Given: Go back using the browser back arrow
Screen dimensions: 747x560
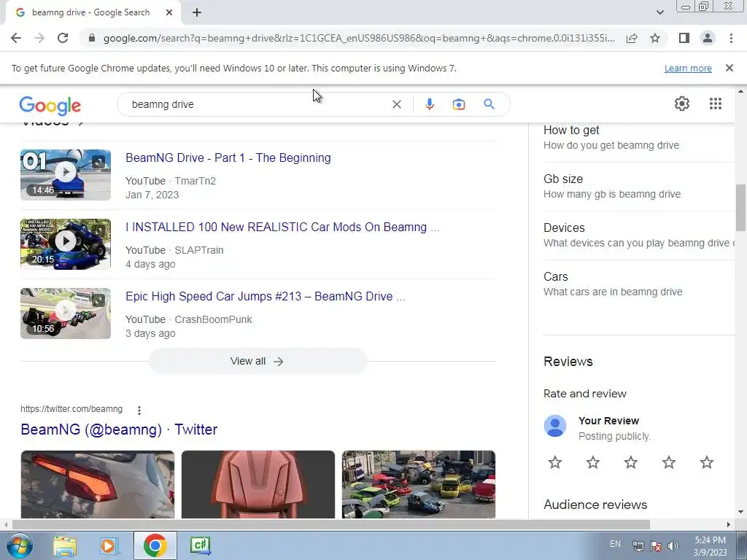Looking at the screenshot, I should pyautogui.click(x=16, y=38).
